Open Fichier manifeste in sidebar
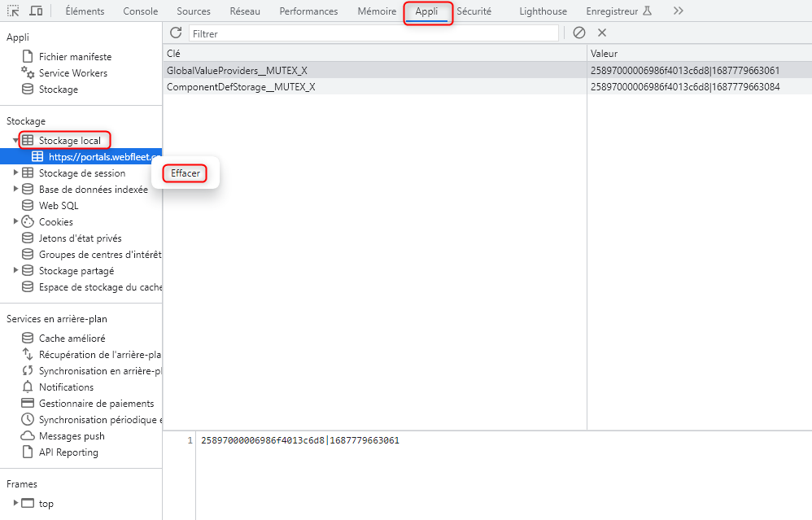Image resolution: width=812 pixels, height=520 pixels. tap(75, 57)
